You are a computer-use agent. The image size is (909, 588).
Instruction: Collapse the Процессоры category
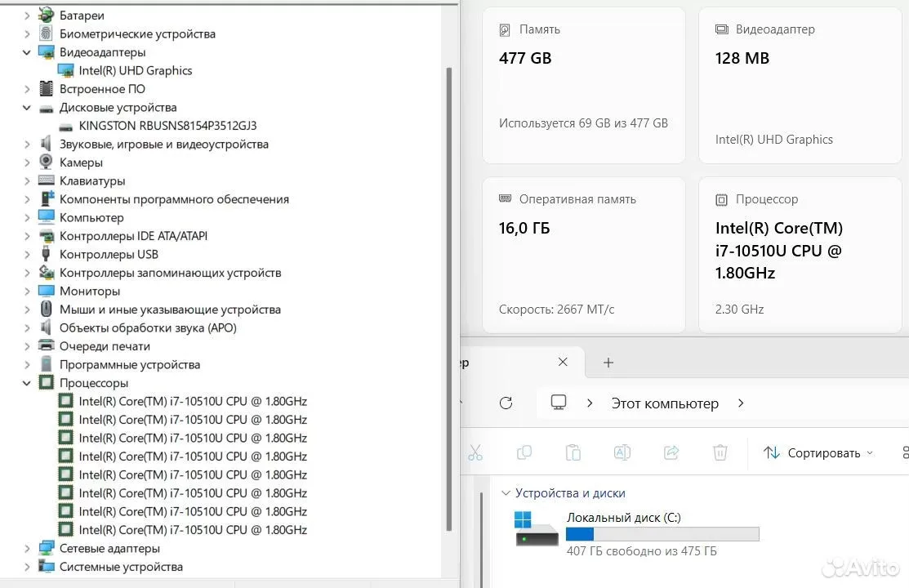[x=27, y=383]
